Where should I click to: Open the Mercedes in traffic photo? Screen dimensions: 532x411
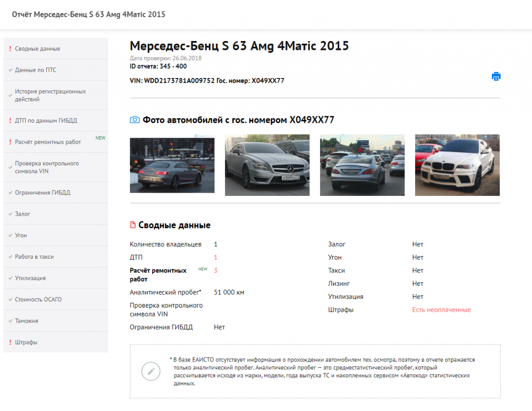[362, 165]
